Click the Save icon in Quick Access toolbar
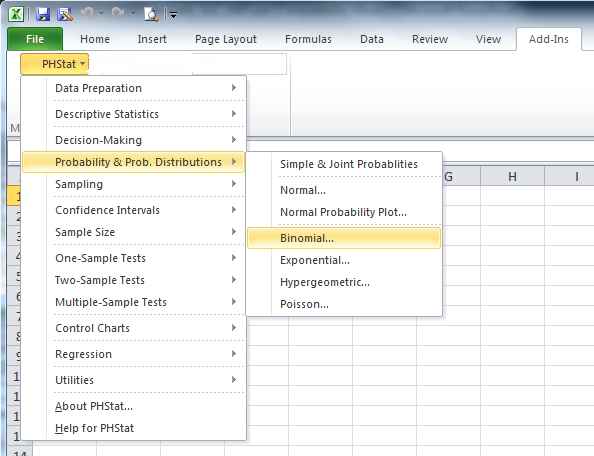The image size is (594, 456). [43, 14]
